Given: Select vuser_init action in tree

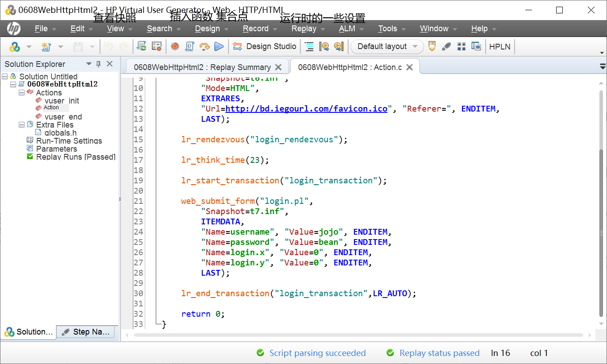Looking at the screenshot, I should pos(62,101).
